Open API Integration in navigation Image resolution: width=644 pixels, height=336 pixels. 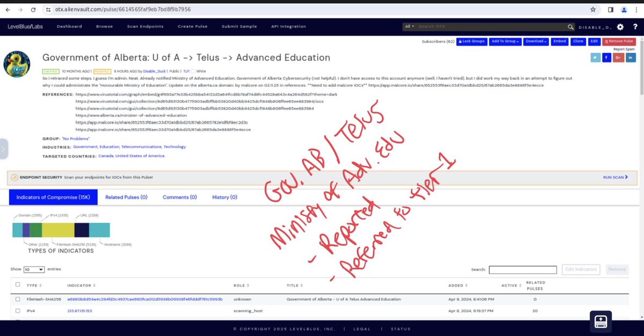point(288,27)
